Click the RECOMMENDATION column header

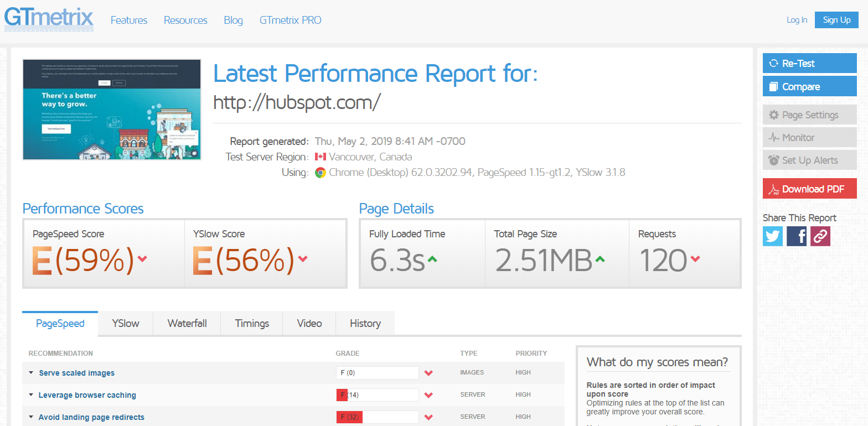(61, 354)
